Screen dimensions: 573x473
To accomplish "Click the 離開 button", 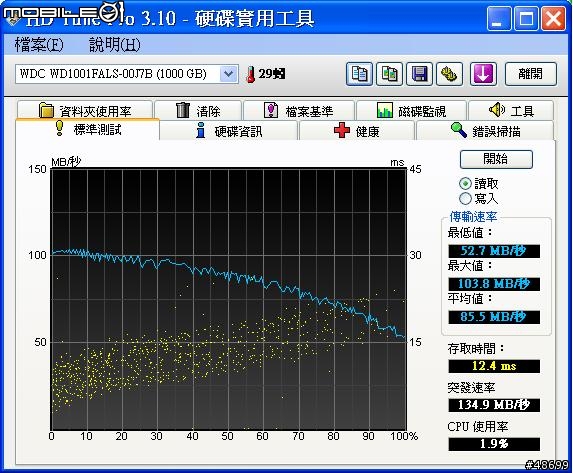I will point(531,74).
